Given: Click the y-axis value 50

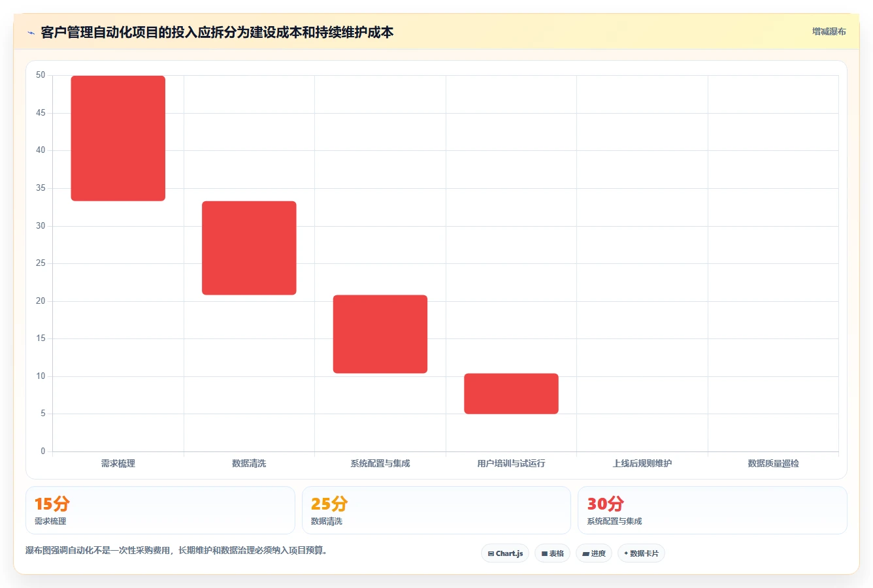Looking at the screenshot, I should (41, 75).
